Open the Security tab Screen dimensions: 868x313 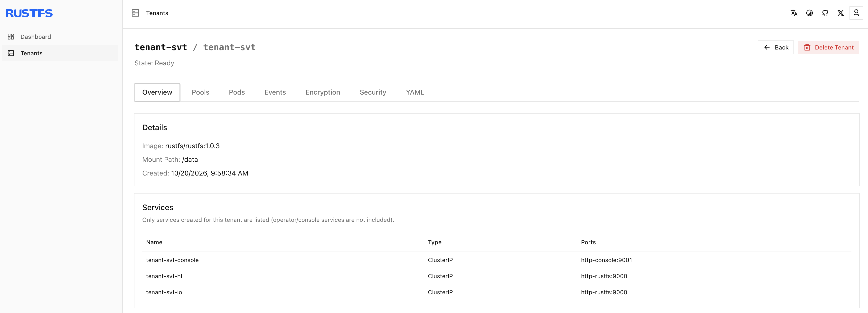[x=373, y=92]
